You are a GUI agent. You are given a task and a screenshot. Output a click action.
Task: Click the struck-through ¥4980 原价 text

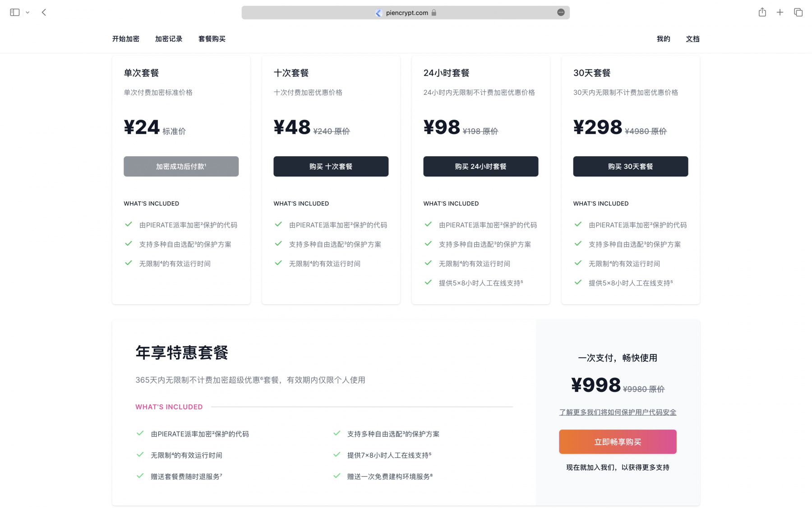(646, 131)
